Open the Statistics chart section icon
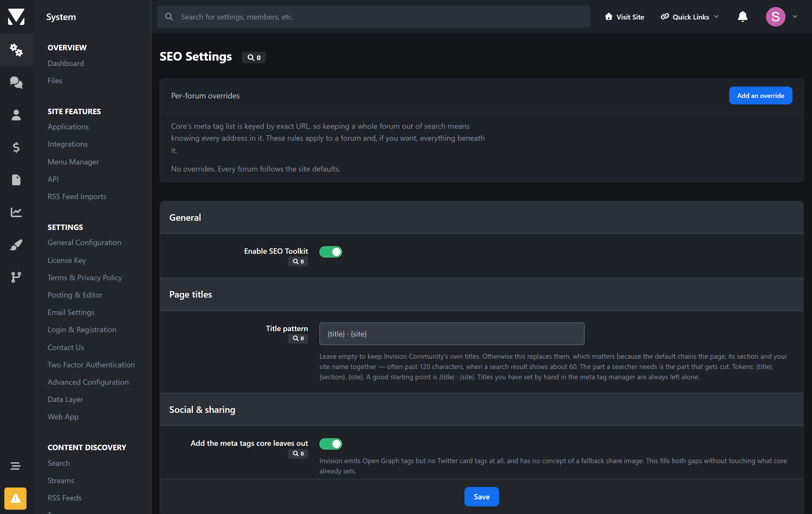 (16, 212)
